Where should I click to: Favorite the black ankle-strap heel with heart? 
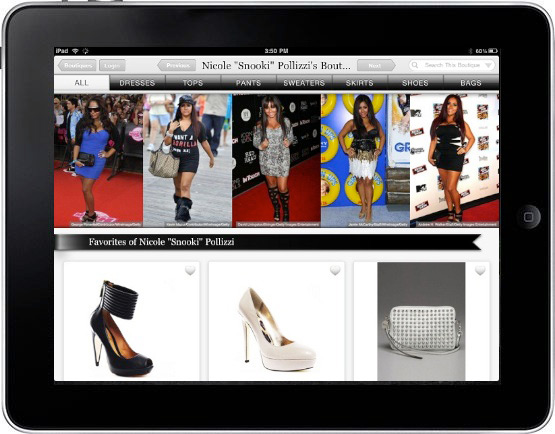[x=190, y=271]
